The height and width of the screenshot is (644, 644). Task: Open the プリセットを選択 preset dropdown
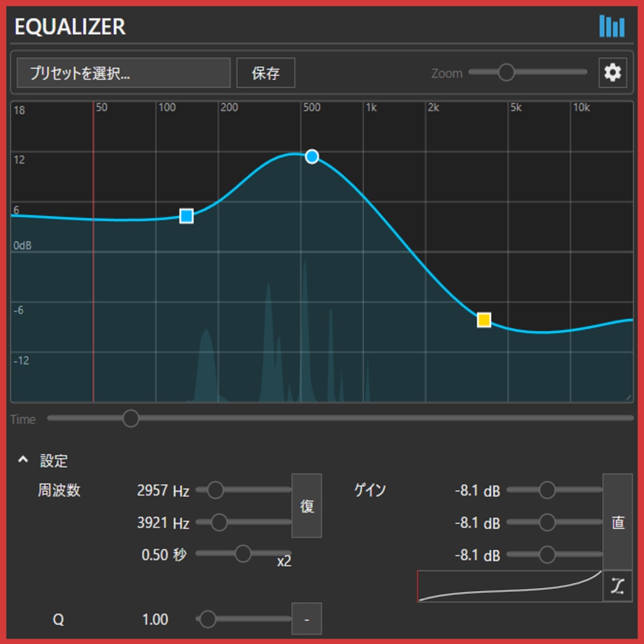coord(123,72)
